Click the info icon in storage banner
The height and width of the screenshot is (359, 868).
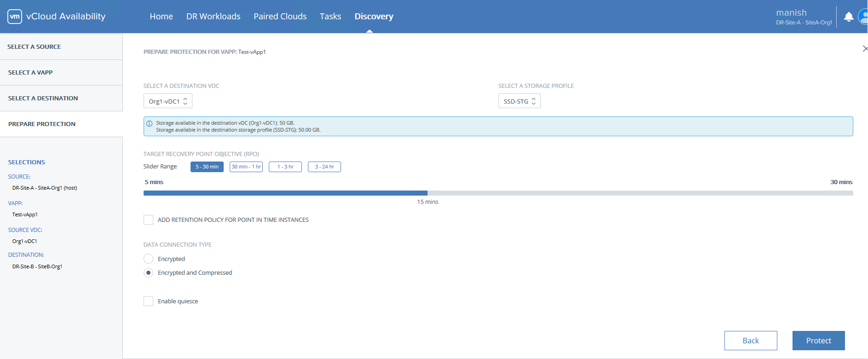click(x=149, y=123)
